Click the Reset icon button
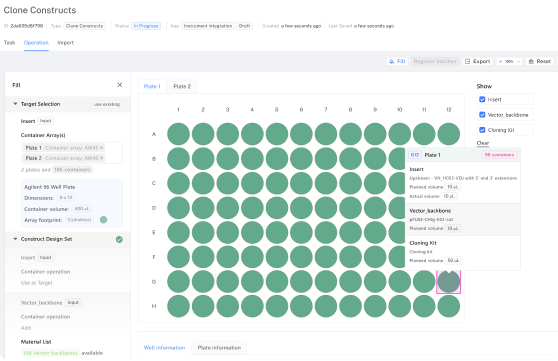Screen dimensions: 558x361 540,61
